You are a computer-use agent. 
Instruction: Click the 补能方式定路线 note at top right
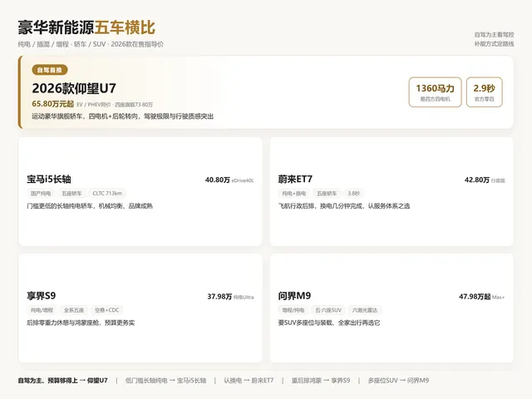click(494, 44)
